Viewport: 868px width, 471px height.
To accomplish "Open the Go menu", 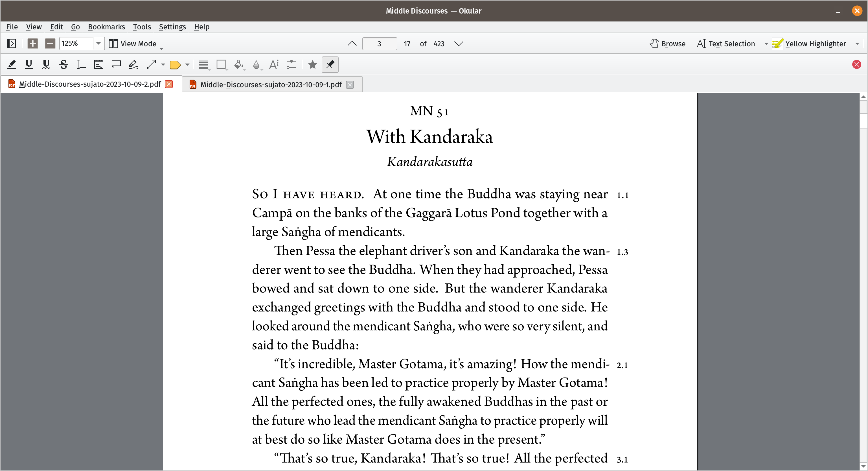I will point(75,27).
